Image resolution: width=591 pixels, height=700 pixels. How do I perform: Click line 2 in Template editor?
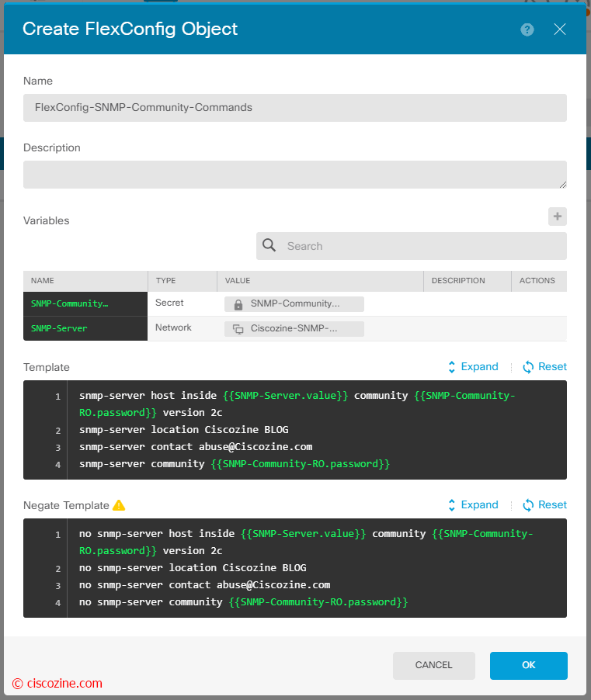[183, 430]
